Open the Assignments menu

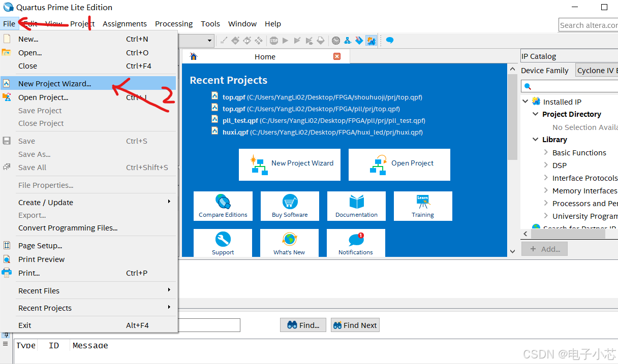tap(125, 24)
